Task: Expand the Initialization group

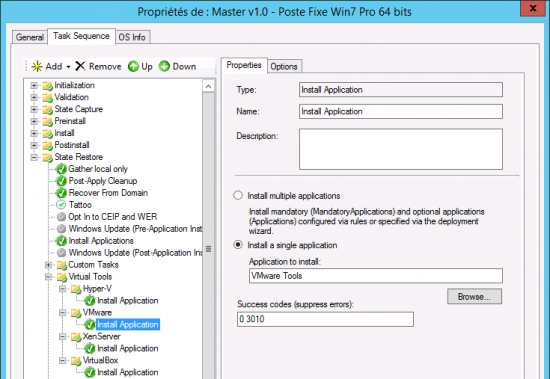Action: (x=34, y=86)
